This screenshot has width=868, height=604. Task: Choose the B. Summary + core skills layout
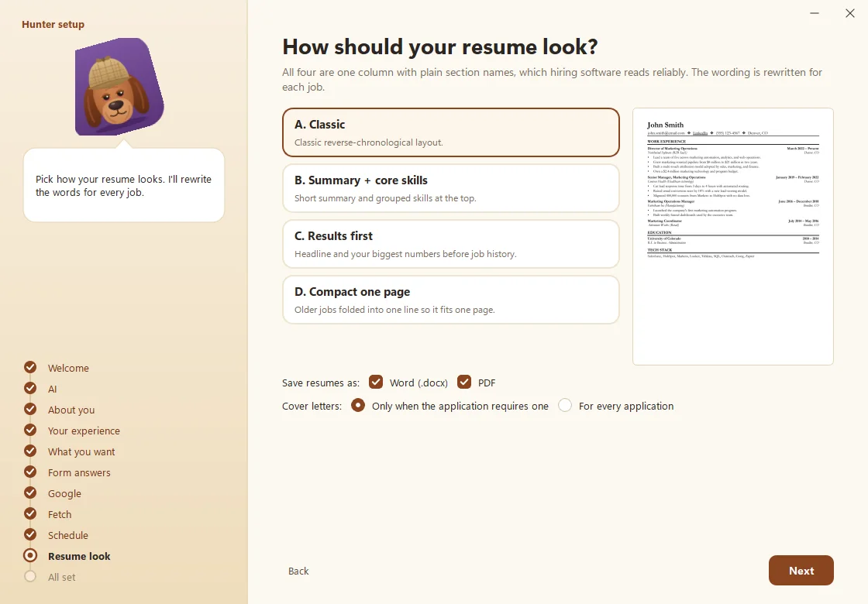point(450,189)
